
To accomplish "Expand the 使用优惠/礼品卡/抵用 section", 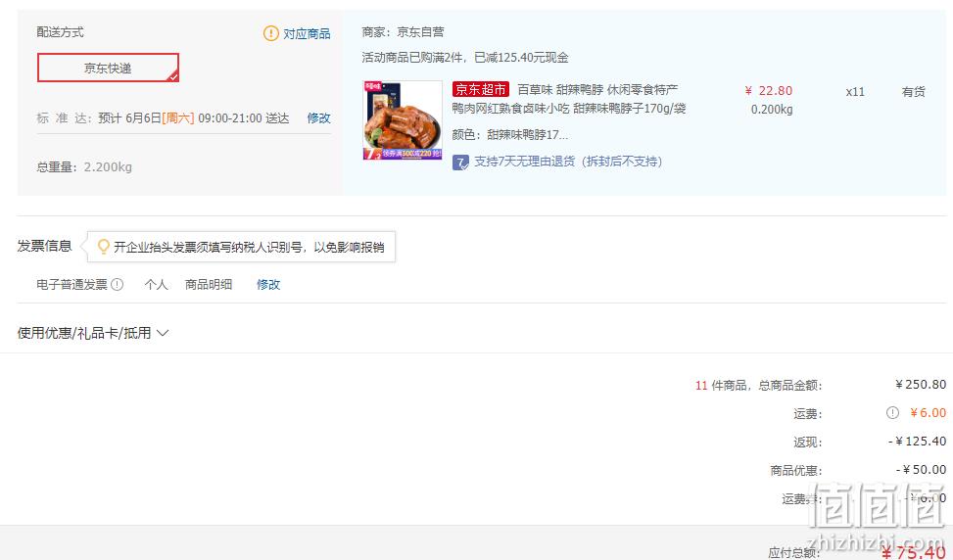I will point(93,333).
